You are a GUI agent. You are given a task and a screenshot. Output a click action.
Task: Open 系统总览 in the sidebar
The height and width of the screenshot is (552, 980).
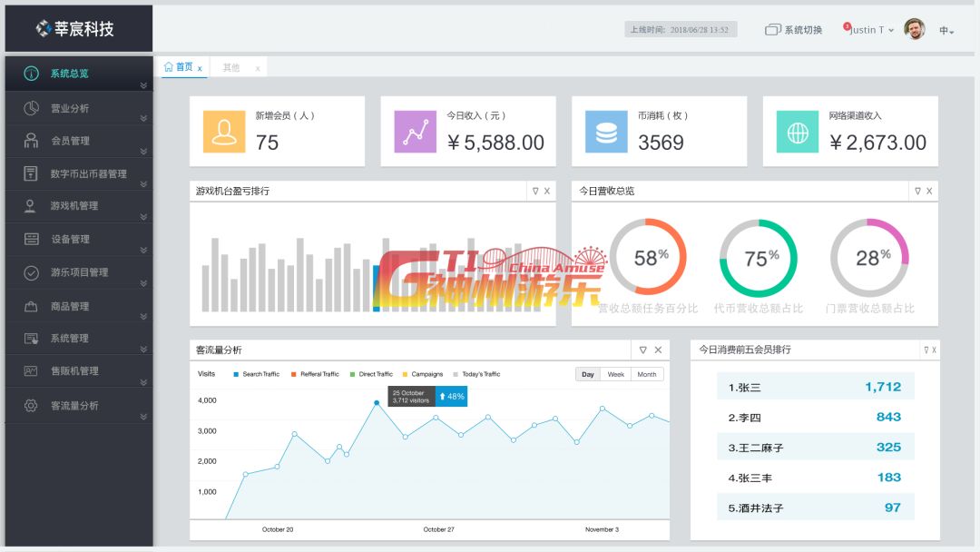click(x=79, y=74)
